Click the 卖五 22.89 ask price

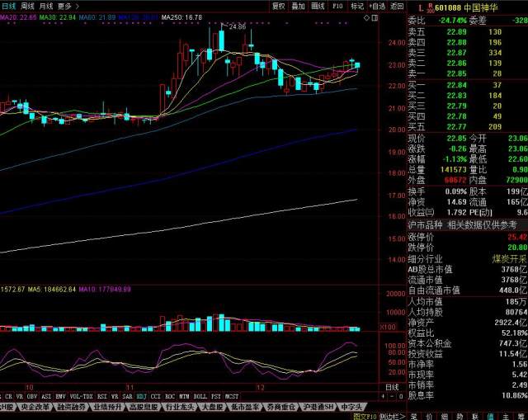click(456, 32)
